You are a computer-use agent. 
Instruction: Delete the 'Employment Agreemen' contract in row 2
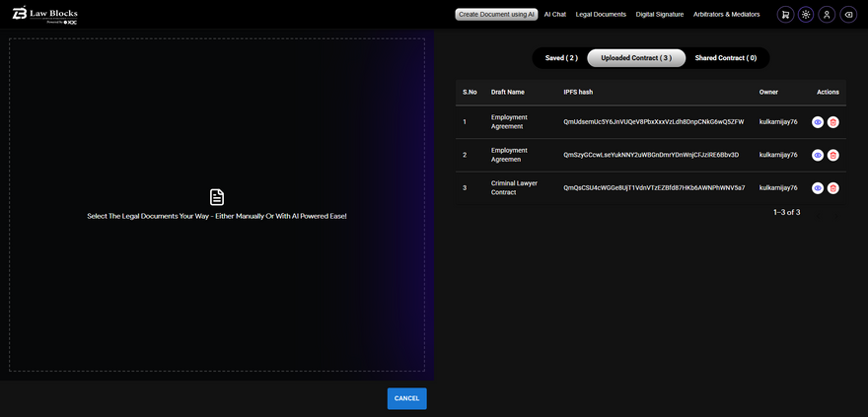pyautogui.click(x=833, y=156)
